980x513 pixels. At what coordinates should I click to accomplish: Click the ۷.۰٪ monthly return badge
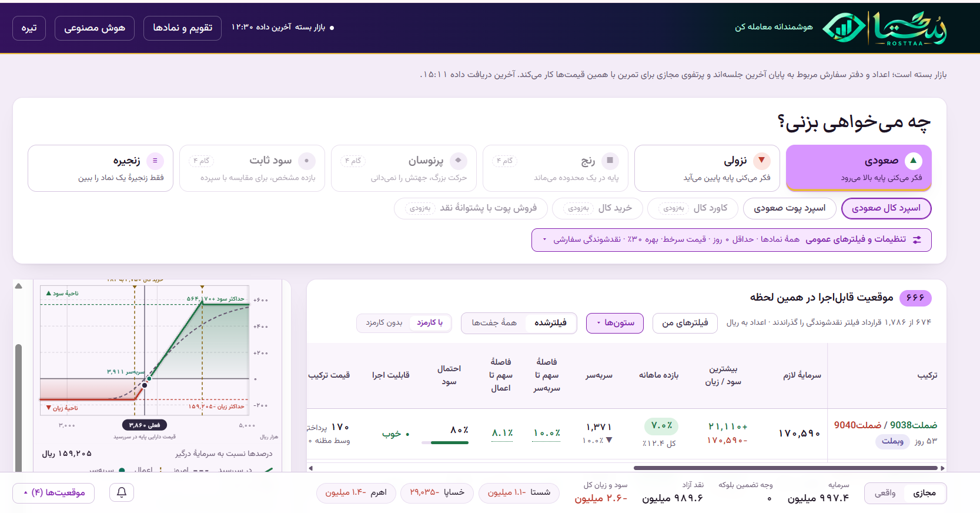click(661, 425)
